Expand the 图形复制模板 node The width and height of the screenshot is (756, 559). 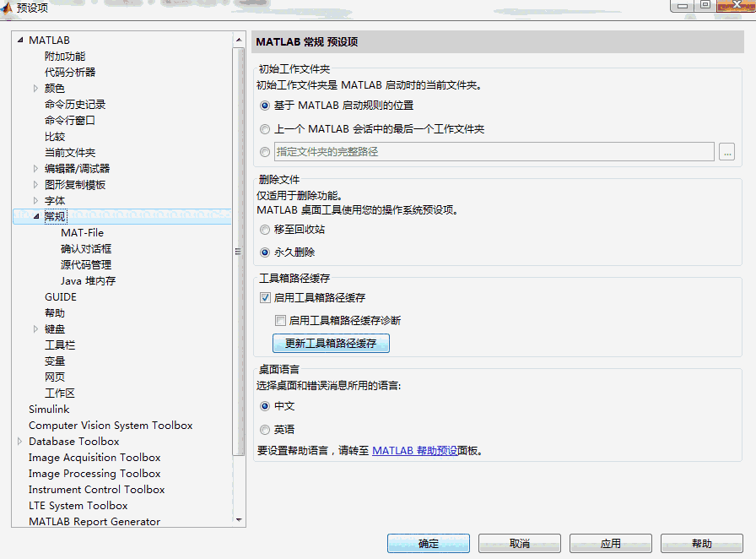[x=35, y=184]
